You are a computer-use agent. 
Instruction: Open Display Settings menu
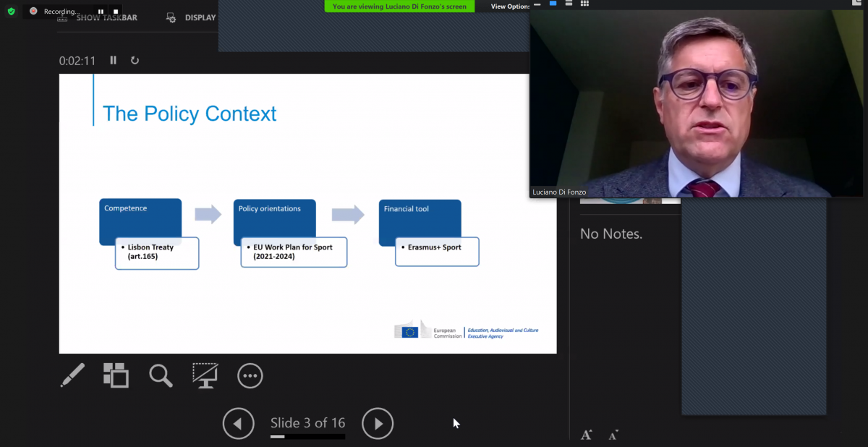coord(191,18)
